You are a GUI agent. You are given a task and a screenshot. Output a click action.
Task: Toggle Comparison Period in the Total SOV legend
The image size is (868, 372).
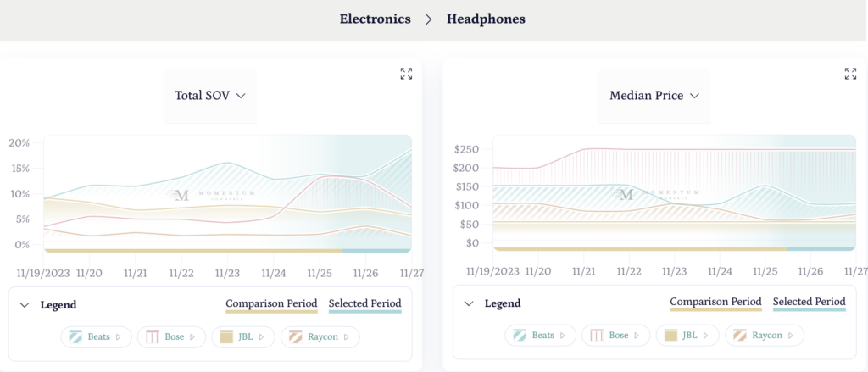[x=271, y=303]
